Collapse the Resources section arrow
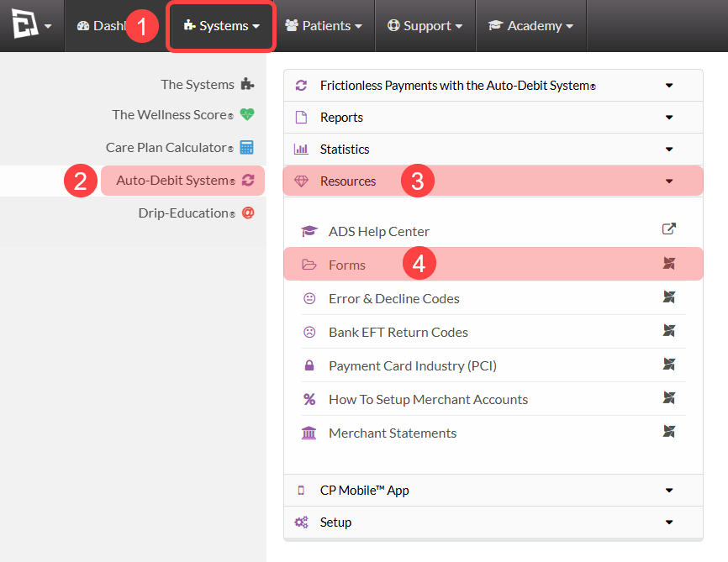Image resolution: width=728 pixels, height=562 pixels. (x=669, y=181)
